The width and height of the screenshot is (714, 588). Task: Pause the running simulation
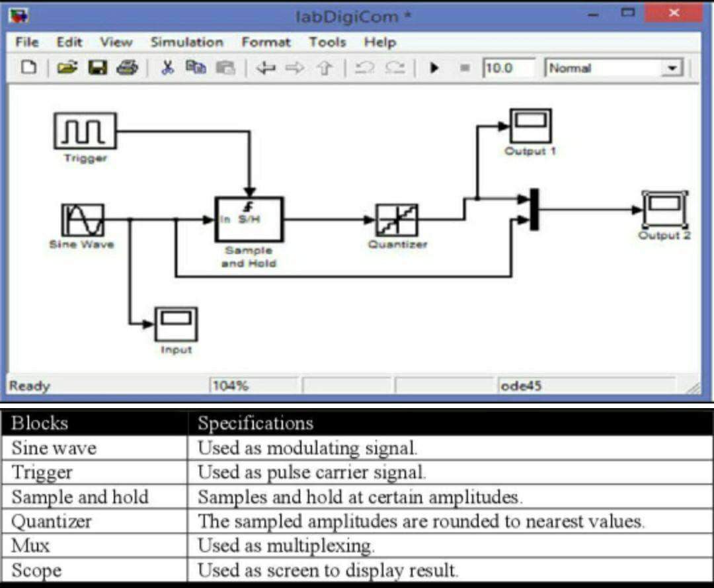pyautogui.click(x=465, y=67)
